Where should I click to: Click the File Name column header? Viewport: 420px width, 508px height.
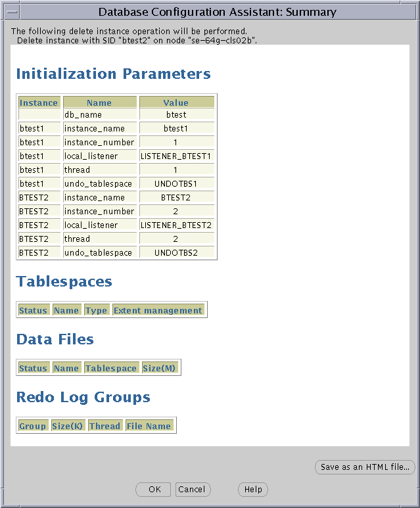(x=149, y=426)
